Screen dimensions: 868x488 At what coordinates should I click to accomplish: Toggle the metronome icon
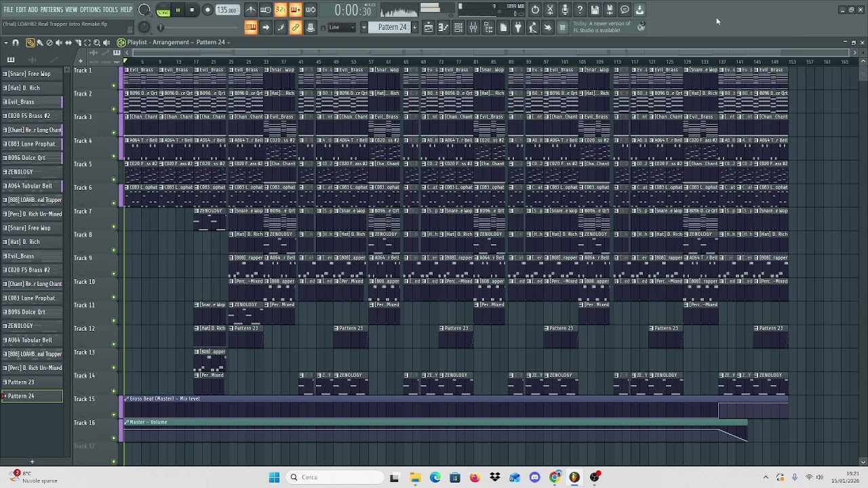pos(251,9)
